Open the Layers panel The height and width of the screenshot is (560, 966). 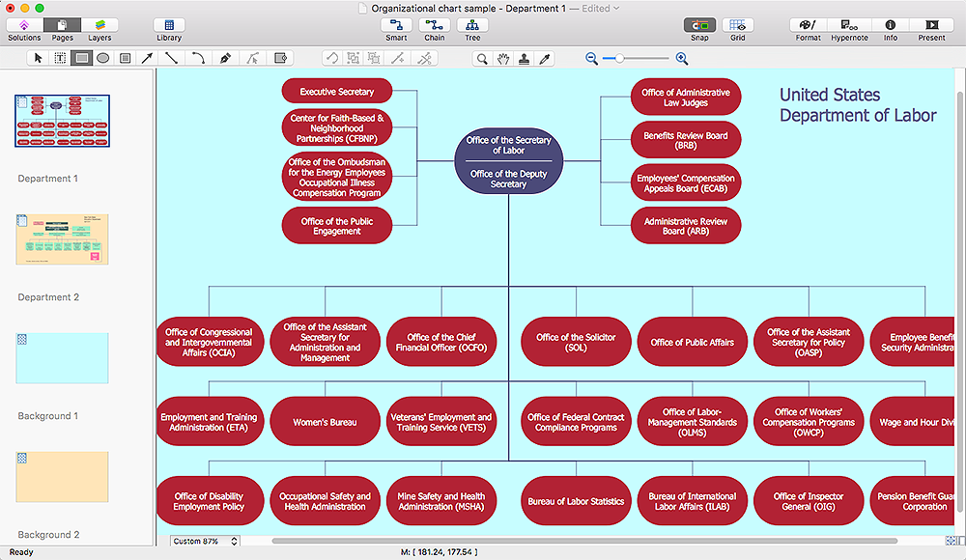(x=99, y=25)
